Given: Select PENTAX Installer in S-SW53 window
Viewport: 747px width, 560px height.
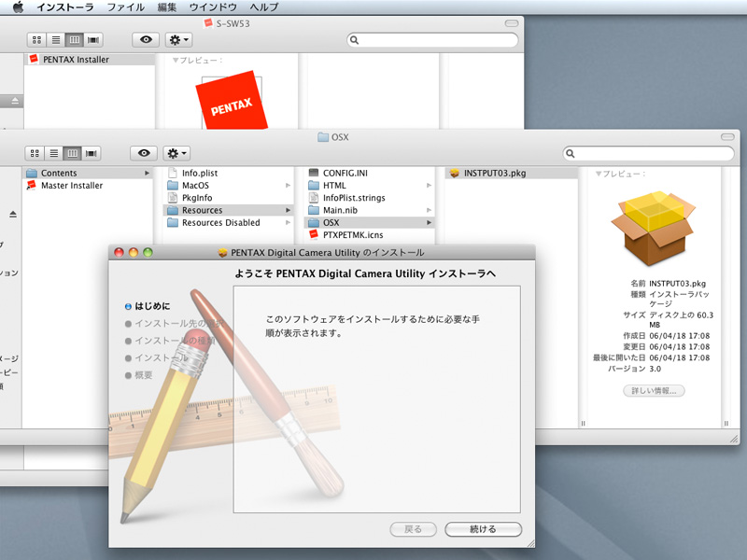Looking at the screenshot, I should [90, 60].
